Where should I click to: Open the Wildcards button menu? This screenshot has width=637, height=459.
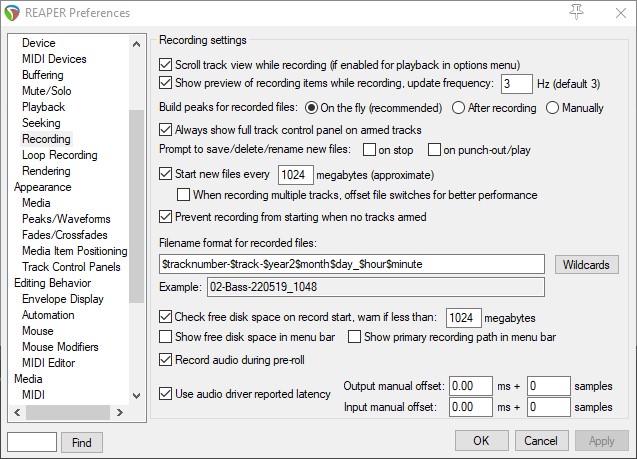[x=587, y=265]
